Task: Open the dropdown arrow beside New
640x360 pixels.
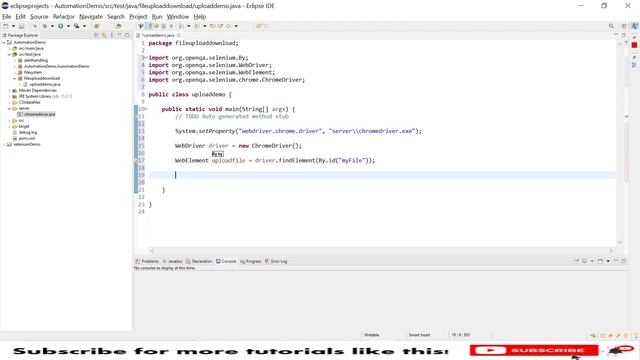Action: coord(13,26)
